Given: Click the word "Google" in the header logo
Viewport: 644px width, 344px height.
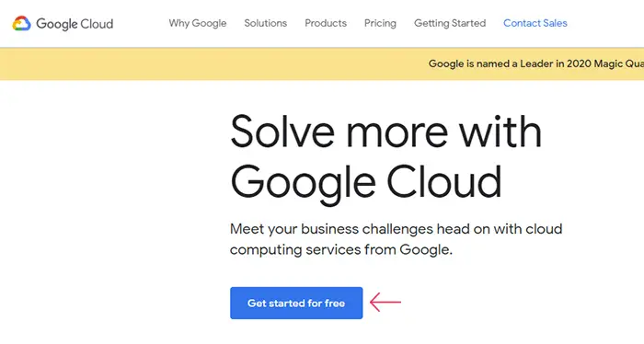Looking at the screenshot, I should [57, 24].
